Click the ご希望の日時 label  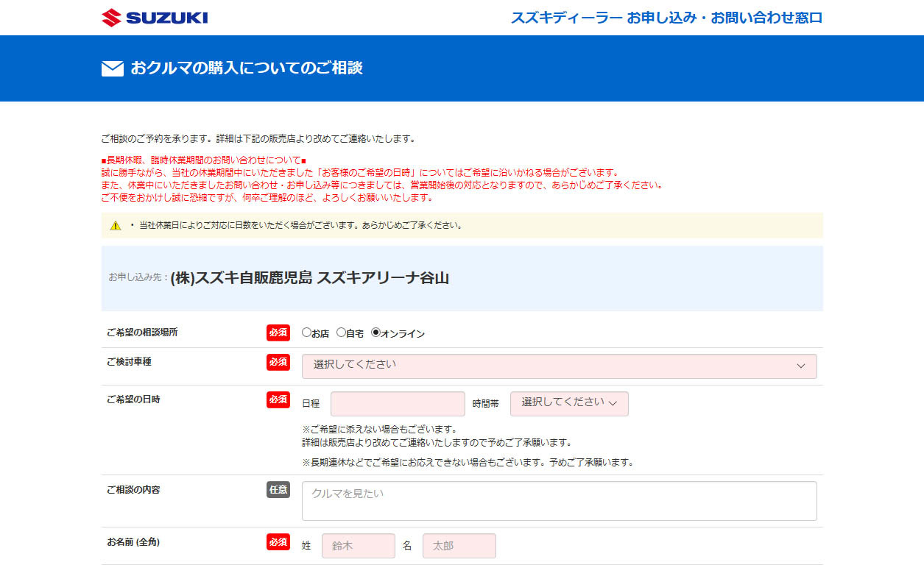tap(133, 399)
